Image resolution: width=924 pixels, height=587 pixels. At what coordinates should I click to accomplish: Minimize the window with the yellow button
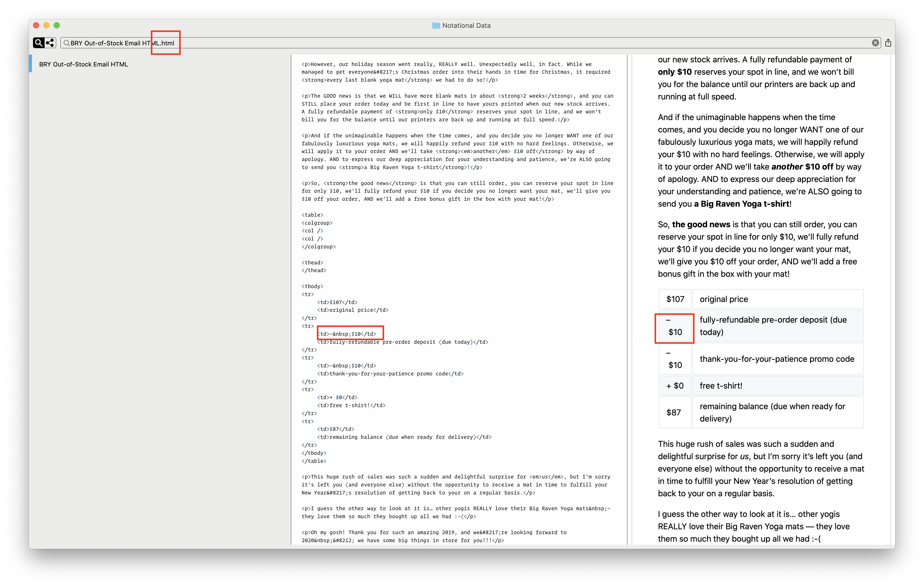(46, 25)
